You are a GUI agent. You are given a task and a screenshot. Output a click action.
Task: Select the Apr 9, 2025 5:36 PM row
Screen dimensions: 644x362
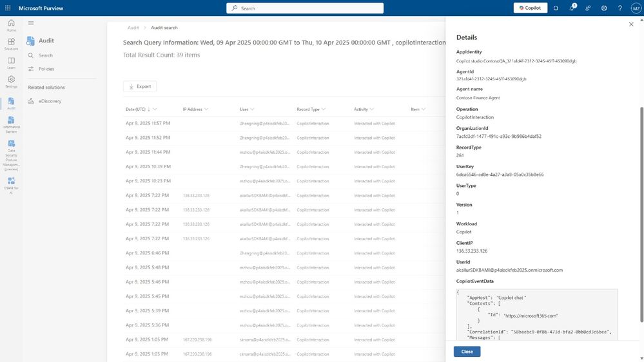click(x=284, y=325)
